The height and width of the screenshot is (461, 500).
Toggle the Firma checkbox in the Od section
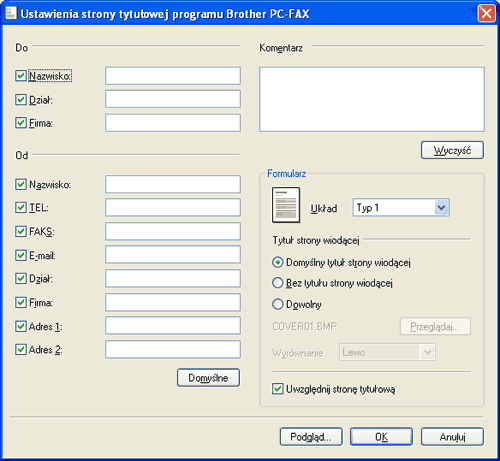pos(21,302)
